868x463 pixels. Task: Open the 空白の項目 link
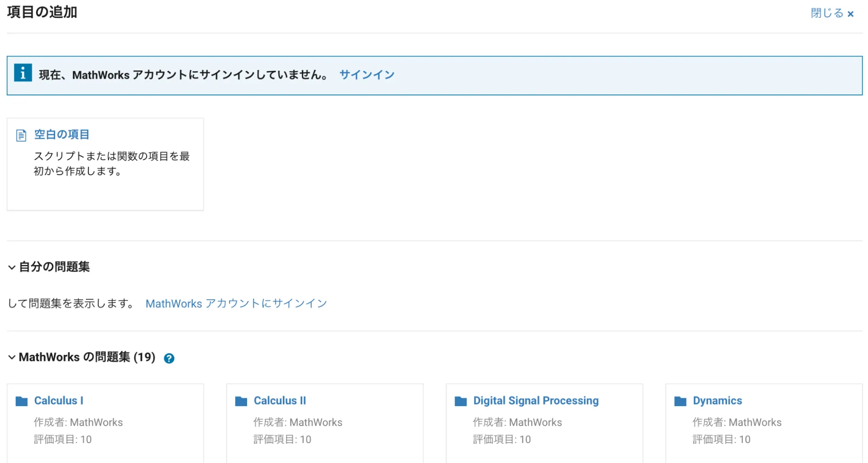pyautogui.click(x=62, y=135)
